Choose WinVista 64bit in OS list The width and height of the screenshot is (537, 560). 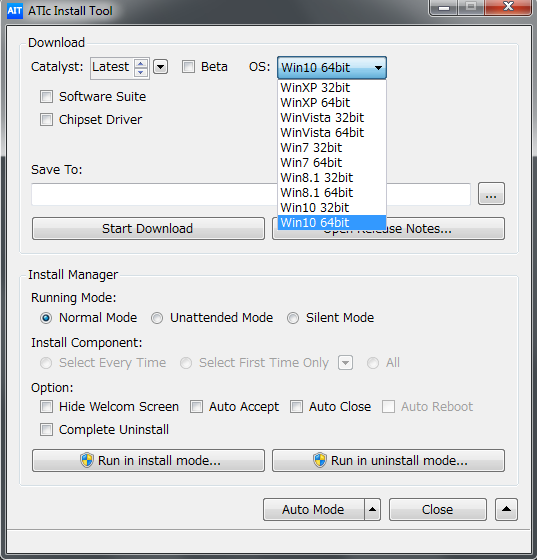coord(332,132)
